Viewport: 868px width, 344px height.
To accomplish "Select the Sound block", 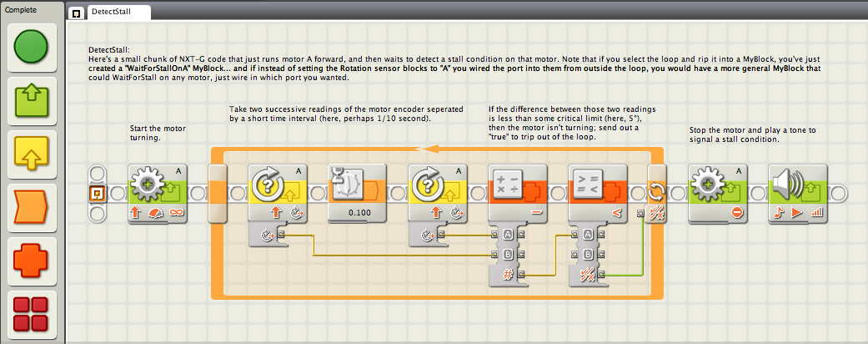I will (x=798, y=194).
